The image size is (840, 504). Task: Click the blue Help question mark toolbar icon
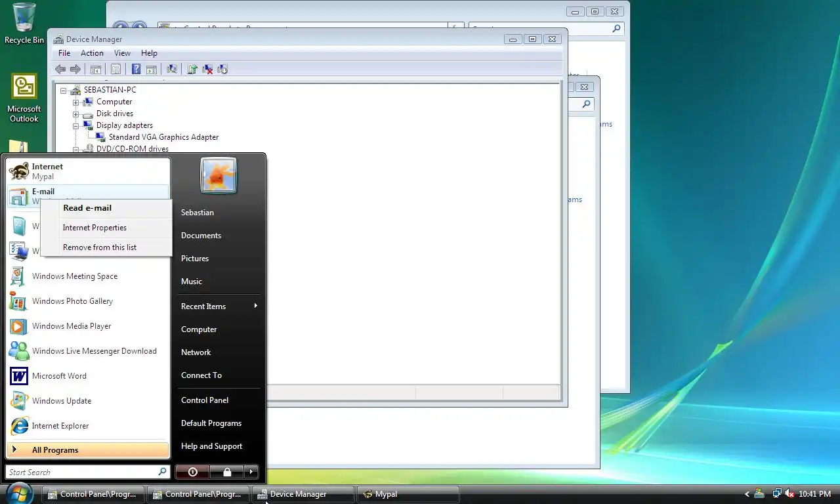tap(136, 69)
